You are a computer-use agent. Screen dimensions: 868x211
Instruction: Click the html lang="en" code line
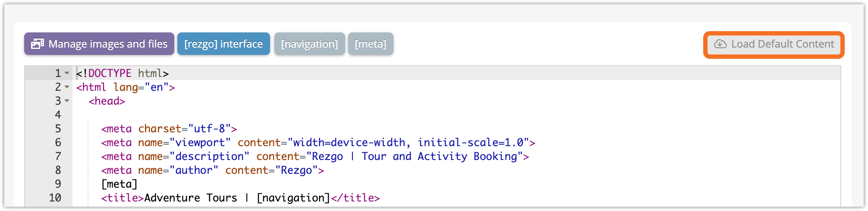click(126, 87)
